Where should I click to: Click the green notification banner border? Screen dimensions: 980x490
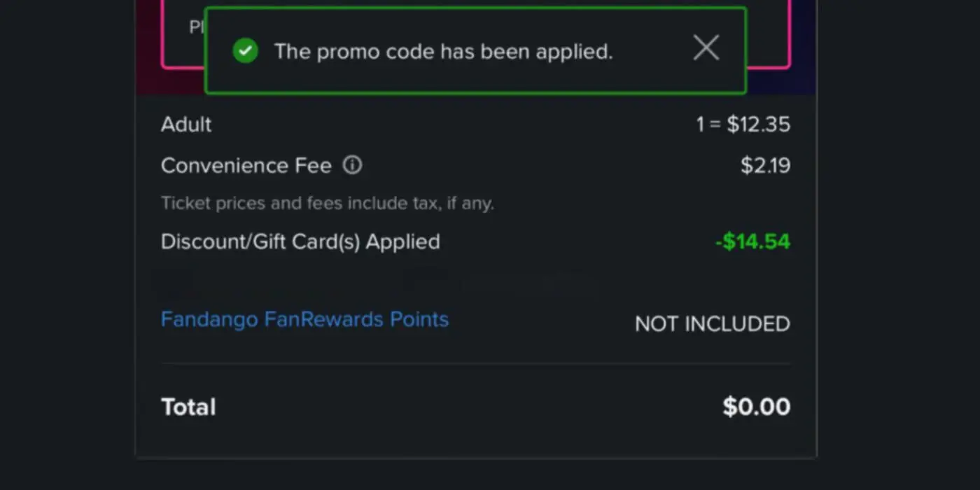tap(475, 92)
